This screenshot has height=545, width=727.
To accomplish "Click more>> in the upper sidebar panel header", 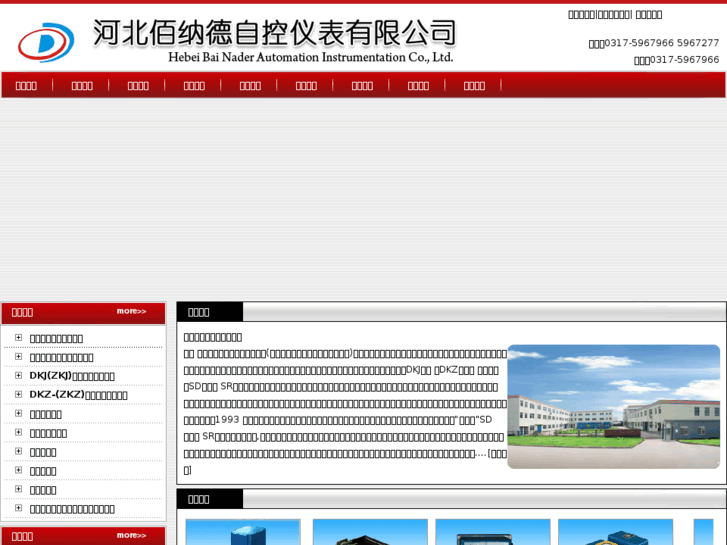I will (131, 311).
